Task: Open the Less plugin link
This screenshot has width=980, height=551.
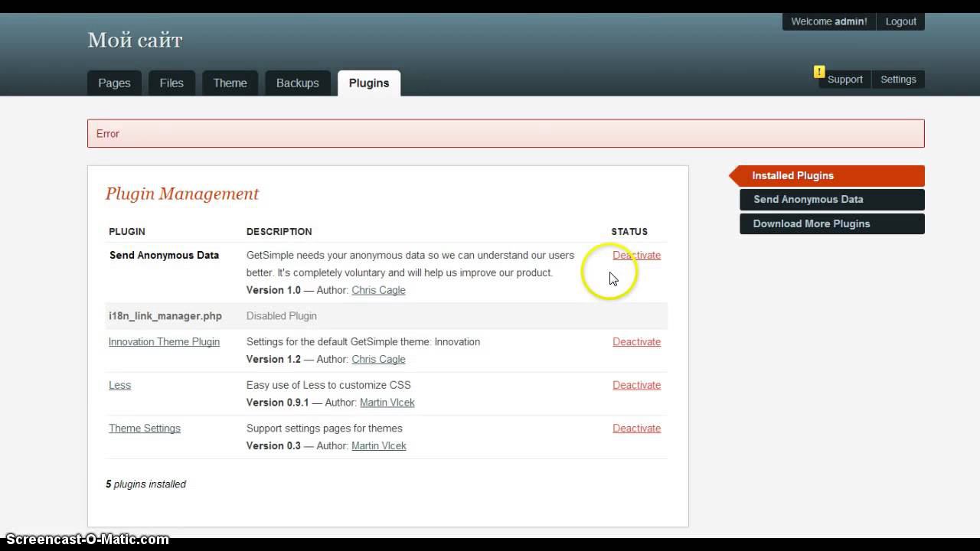Action: click(119, 385)
